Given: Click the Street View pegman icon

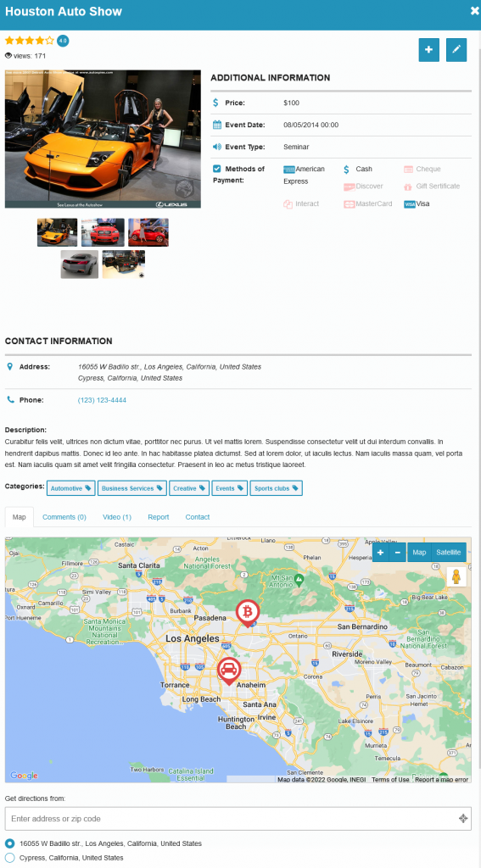Looking at the screenshot, I should pyautogui.click(x=456, y=576).
